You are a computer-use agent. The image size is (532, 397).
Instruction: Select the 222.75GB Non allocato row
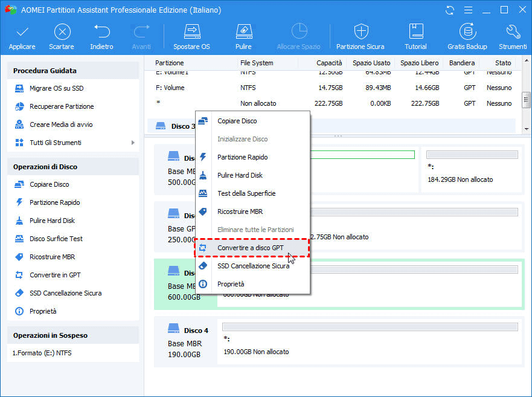pyautogui.click(x=333, y=103)
